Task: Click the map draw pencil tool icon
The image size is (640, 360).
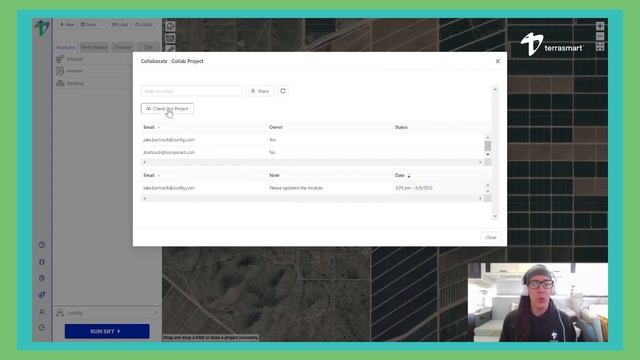Action: tap(170, 49)
